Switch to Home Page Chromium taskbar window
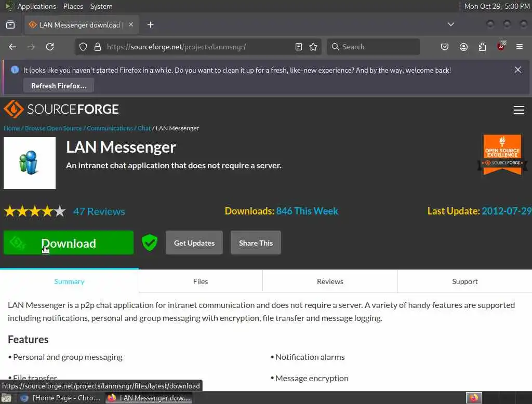The height and width of the screenshot is (404, 532). click(60, 398)
